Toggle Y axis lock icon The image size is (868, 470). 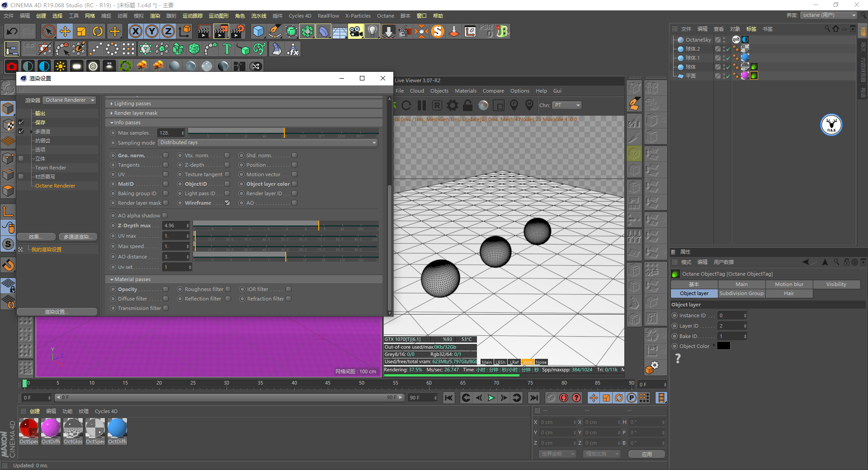click(x=152, y=32)
